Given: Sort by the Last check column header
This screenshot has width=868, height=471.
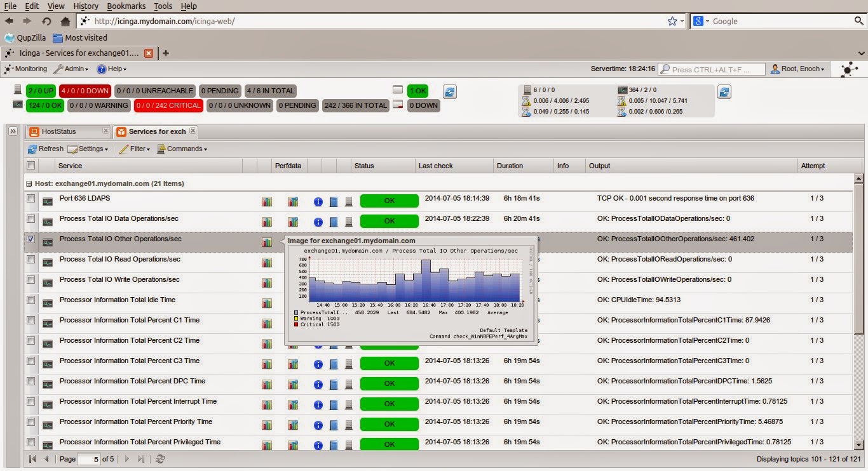Looking at the screenshot, I should point(453,166).
